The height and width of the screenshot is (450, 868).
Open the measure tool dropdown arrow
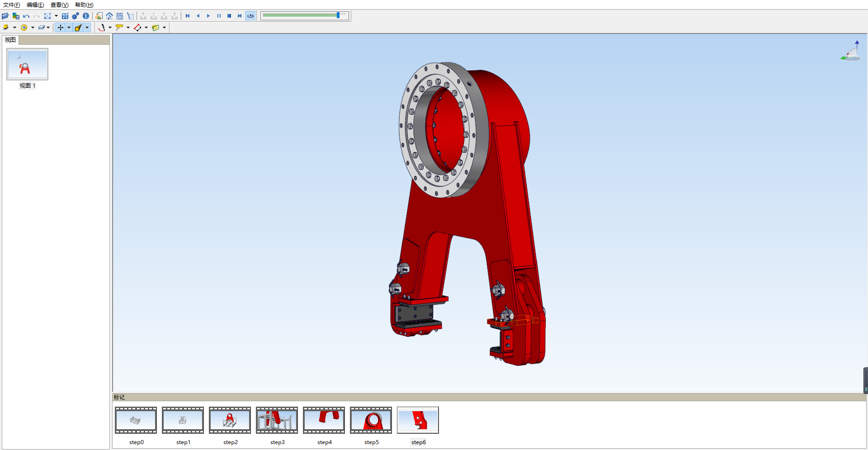pyautogui.click(x=110, y=28)
